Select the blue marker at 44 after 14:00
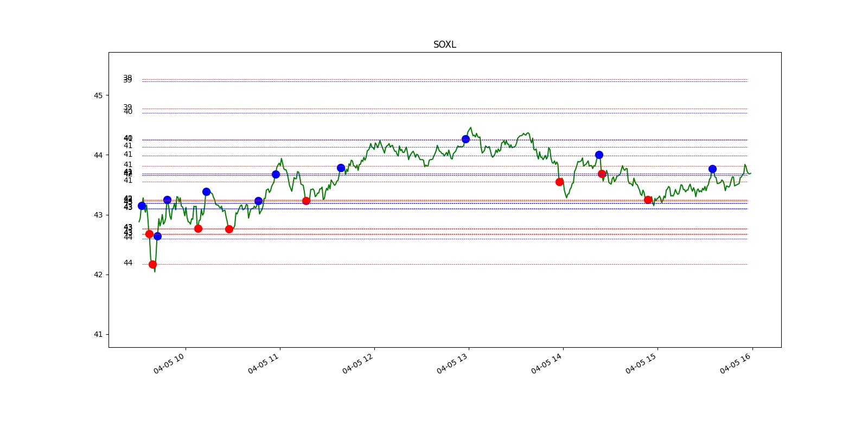This screenshot has width=868, height=434. (599, 155)
